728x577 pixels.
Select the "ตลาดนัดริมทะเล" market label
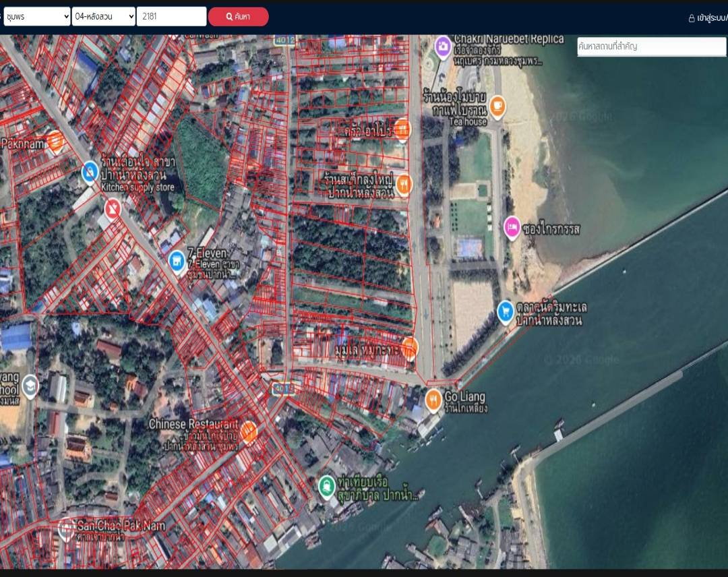point(551,307)
